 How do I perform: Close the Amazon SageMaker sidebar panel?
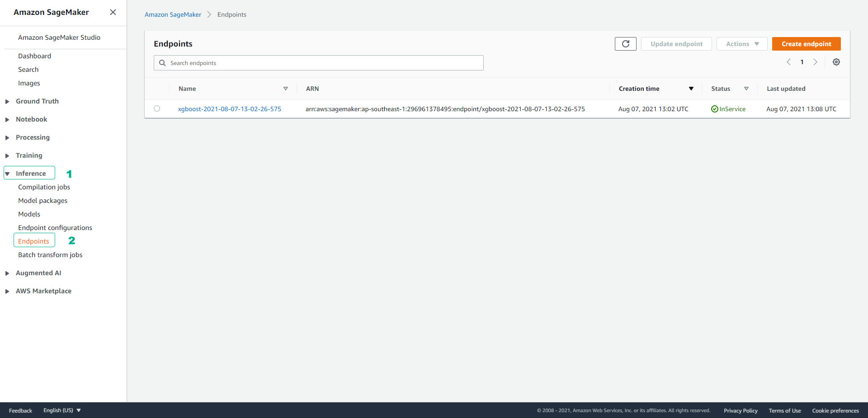click(x=113, y=12)
